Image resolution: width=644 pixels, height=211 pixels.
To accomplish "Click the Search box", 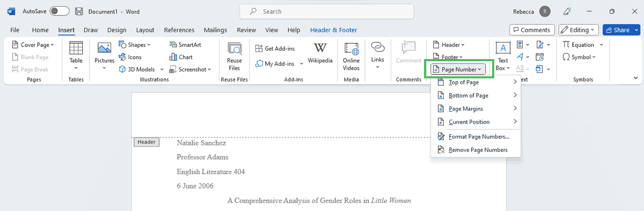I will (x=326, y=11).
